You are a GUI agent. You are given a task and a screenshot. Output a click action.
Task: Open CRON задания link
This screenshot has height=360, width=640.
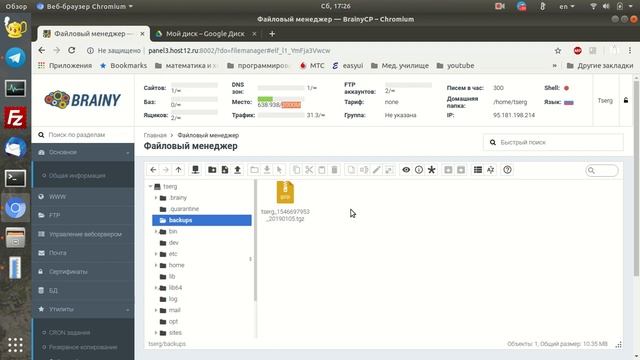pyautogui.click(x=69, y=333)
